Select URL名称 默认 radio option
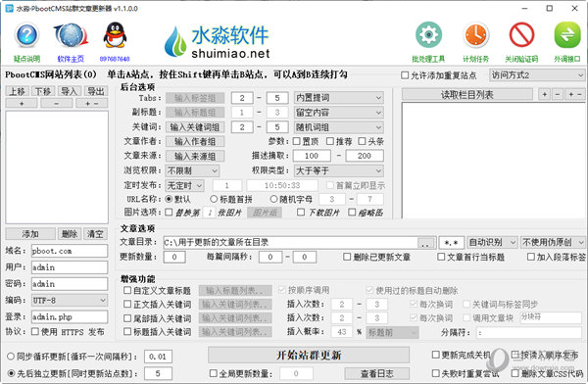 pos(169,199)
